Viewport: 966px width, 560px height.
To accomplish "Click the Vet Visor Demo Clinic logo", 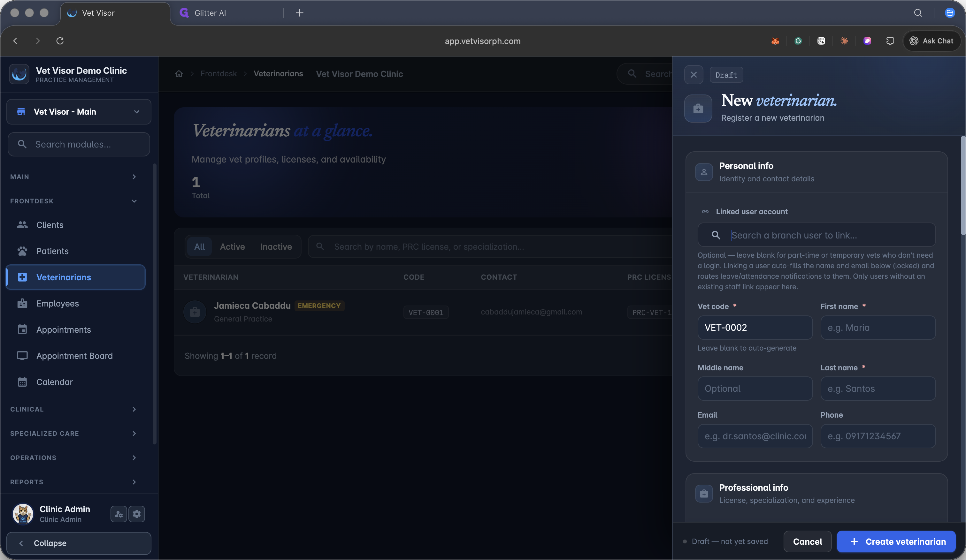I will [x=19, y=74].
